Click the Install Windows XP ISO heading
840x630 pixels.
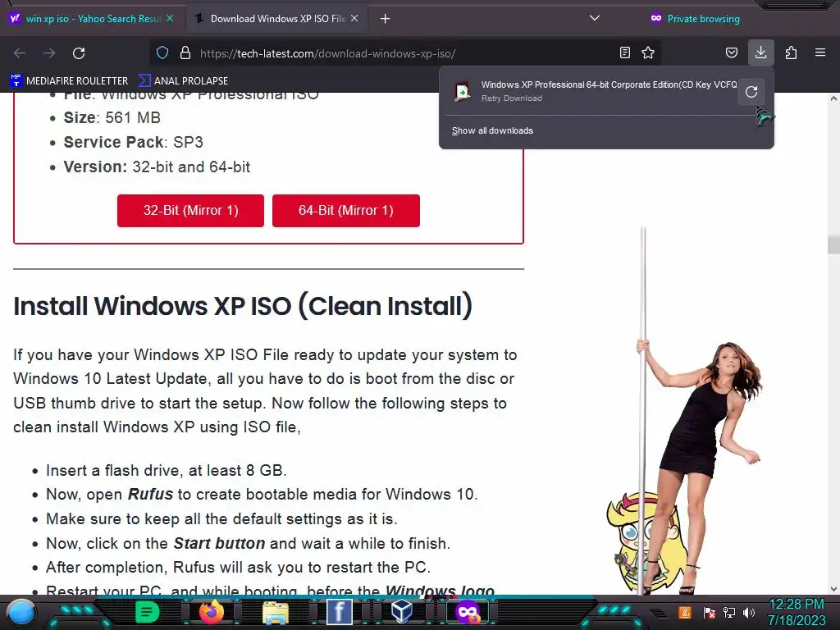pos(243,306)
